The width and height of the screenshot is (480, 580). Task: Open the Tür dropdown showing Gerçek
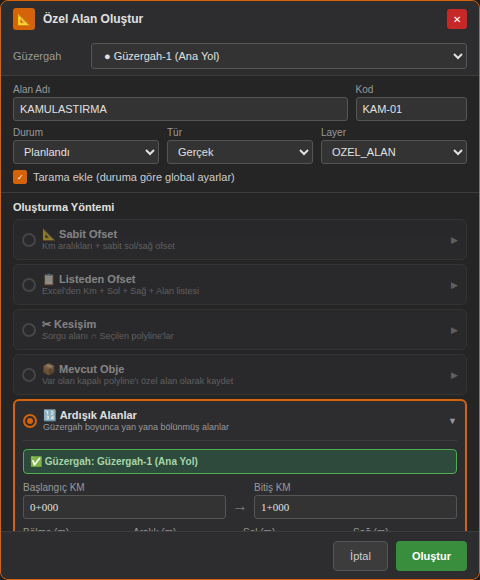(240, 152)
